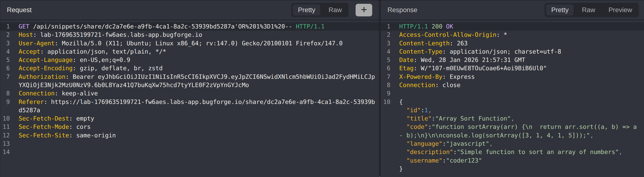The width and height of the screenshot is (644, 177).
Task: Click the Etag header value
Action: click(x=483, y=68)
